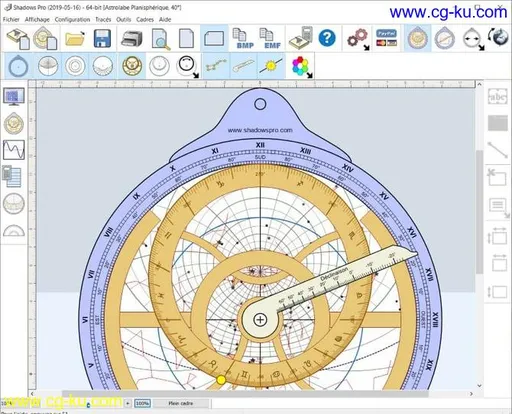Toggle the astrolabe front view icon
This screenshot has height=414, width=512.
pyautogui.click(x=417, y=38)
